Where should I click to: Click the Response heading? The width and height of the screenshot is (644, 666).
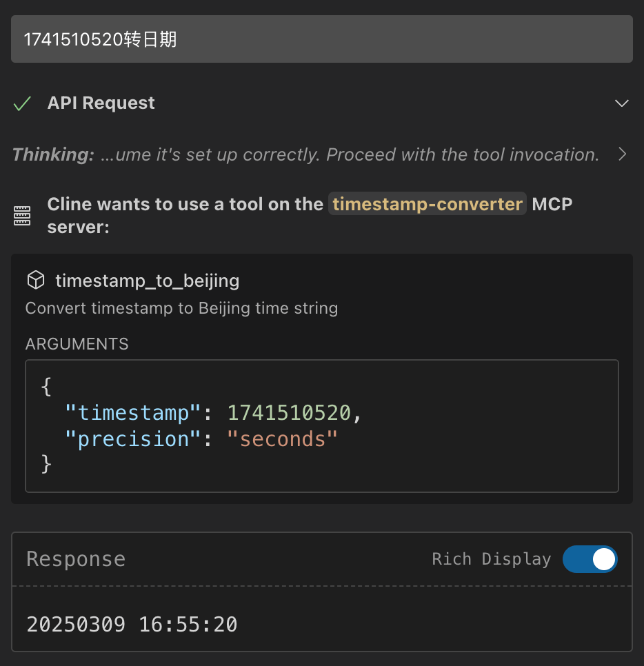(x=76, y=559)
